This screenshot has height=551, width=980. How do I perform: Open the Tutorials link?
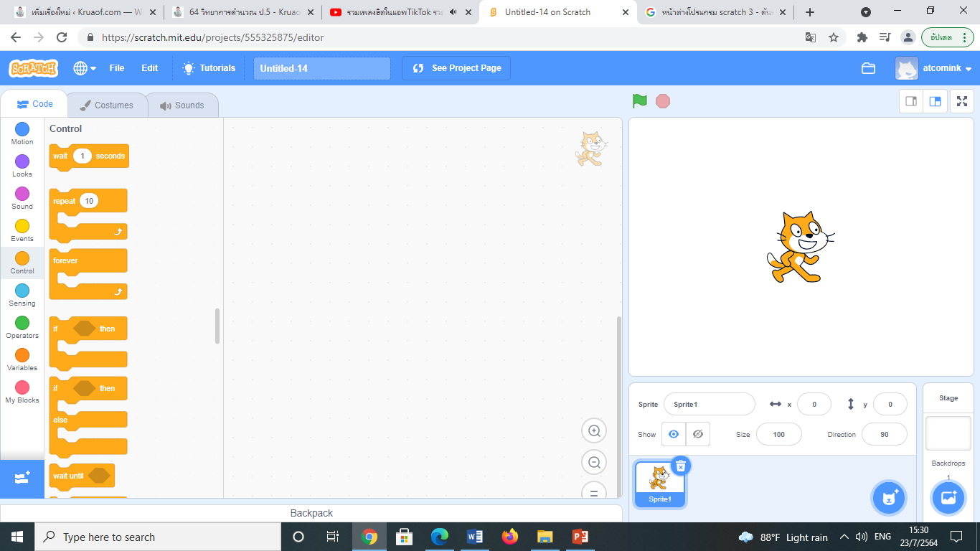209,68
